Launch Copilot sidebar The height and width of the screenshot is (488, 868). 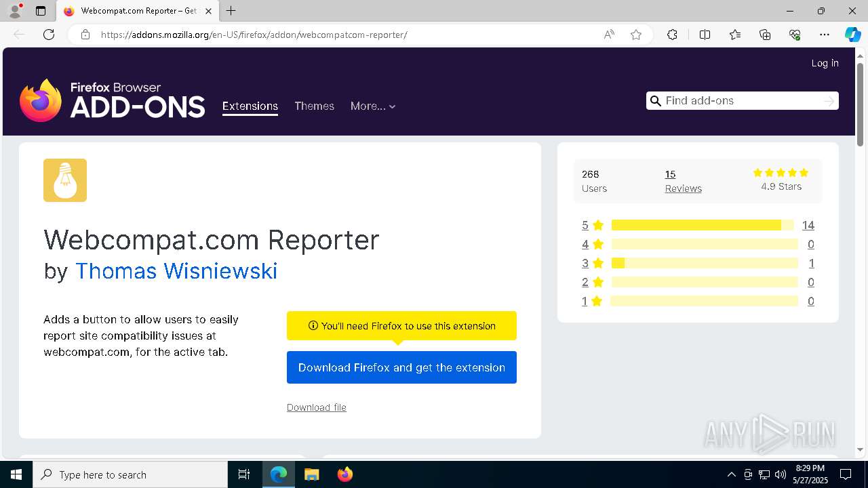[852, 35]
